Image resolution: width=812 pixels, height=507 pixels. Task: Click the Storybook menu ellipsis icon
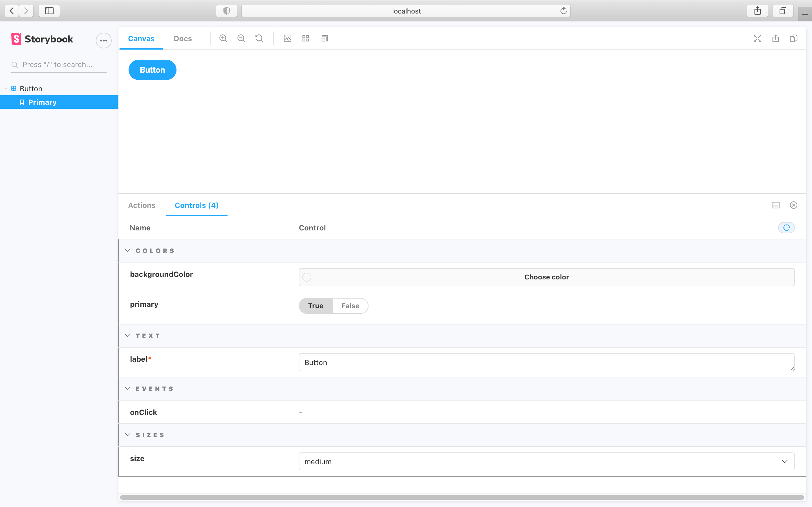pos(104,40)
